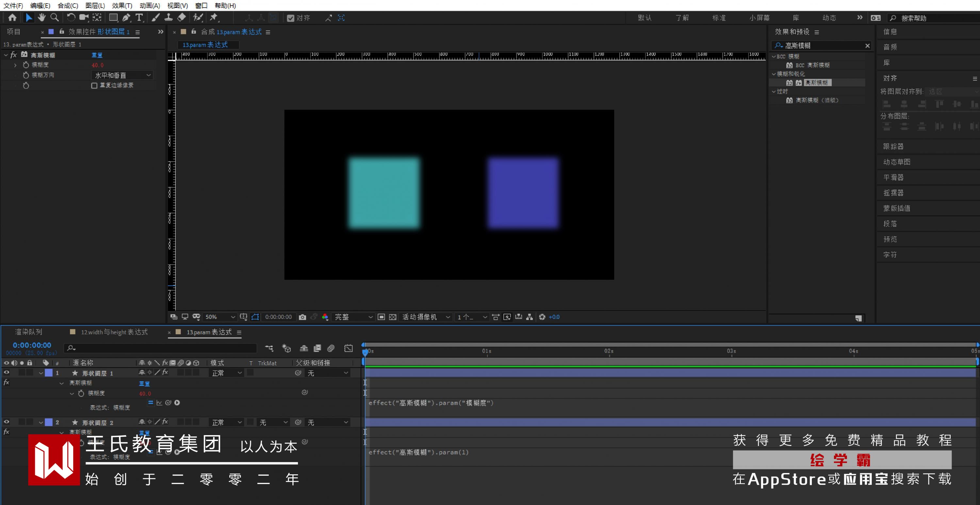Viewport: 980px width, 505px height.
Task: Take a snapshot with camera icon
Action: [302, 317]
